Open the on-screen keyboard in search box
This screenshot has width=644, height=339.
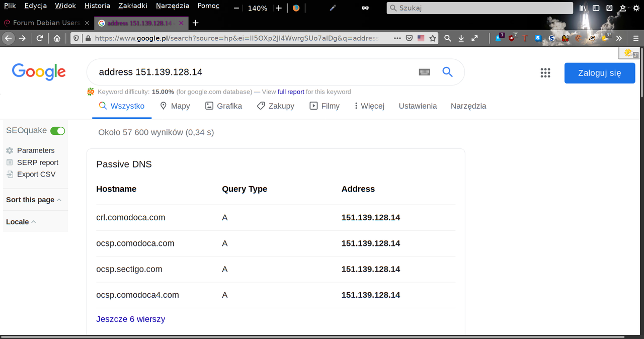(x=424, y=72)
